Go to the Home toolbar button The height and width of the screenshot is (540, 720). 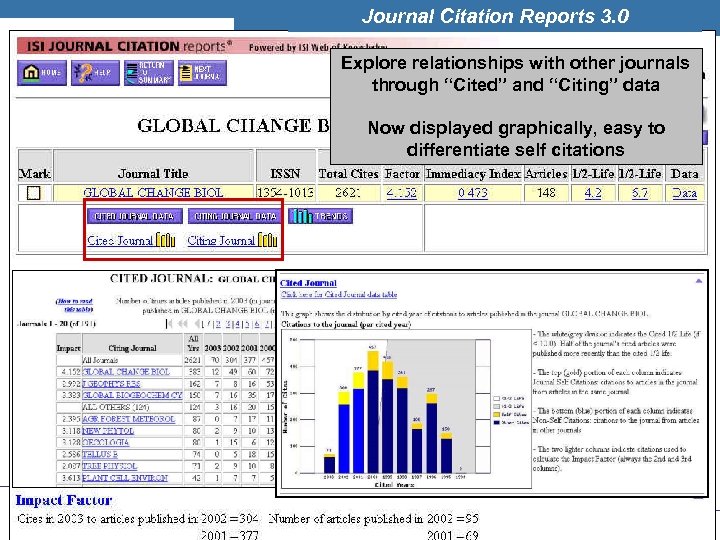pos(42,73)
